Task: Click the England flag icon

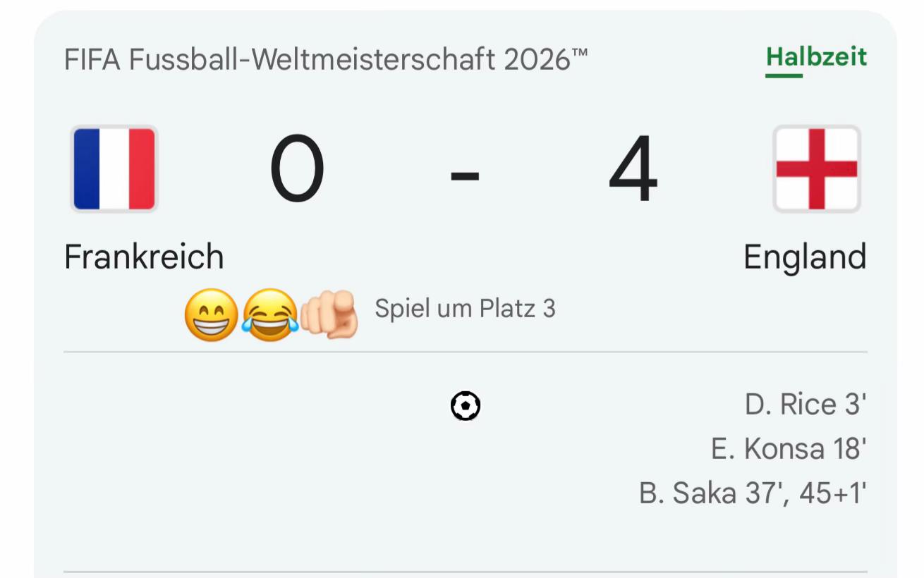Action: (x=817, y=169)
